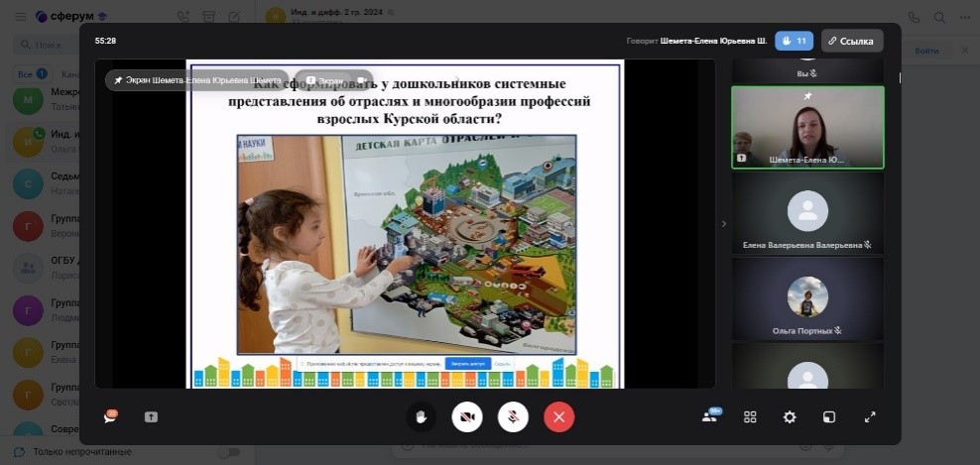Collapse the participants side panel chevron
The height and width of the screenshot is (465, 980).
click(724, 224)
